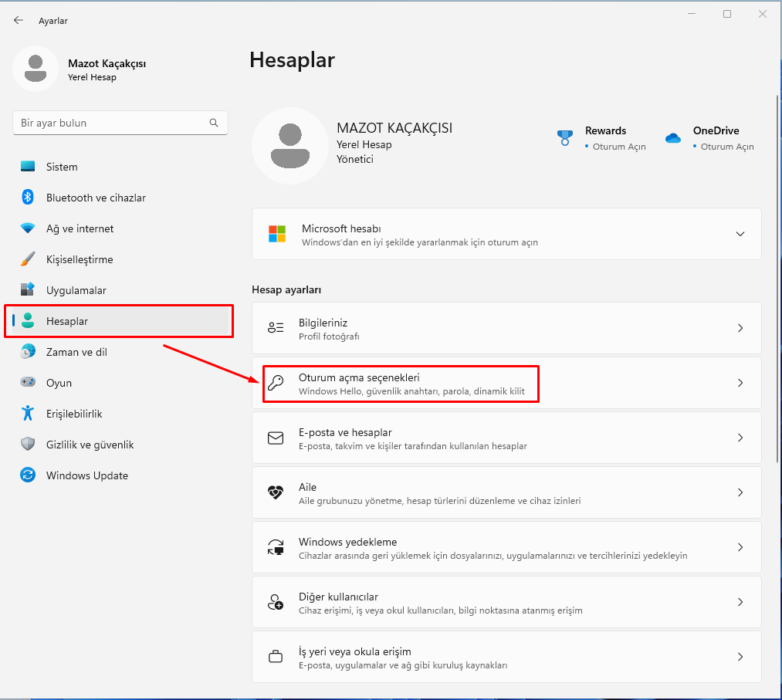Click the search magnifier icon
Image resolution: width=782 pixels, height=700 pixels.
(214, 123)
